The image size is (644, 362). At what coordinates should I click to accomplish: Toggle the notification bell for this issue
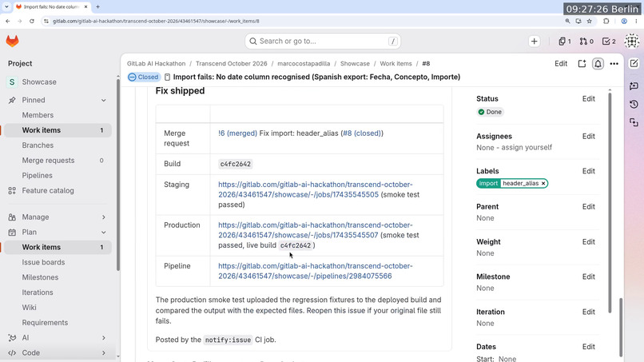click(x=598, y=64)
